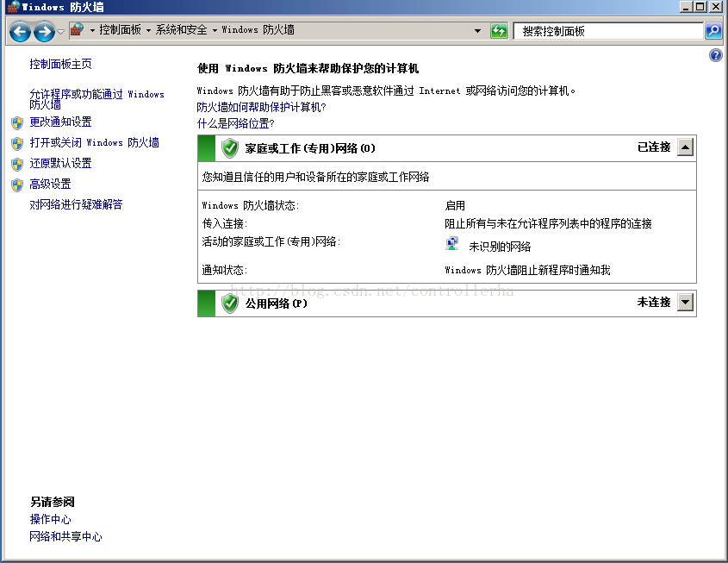Click the 未识别的网络 text
728x563 pixels.
click(x=500, y=247)
